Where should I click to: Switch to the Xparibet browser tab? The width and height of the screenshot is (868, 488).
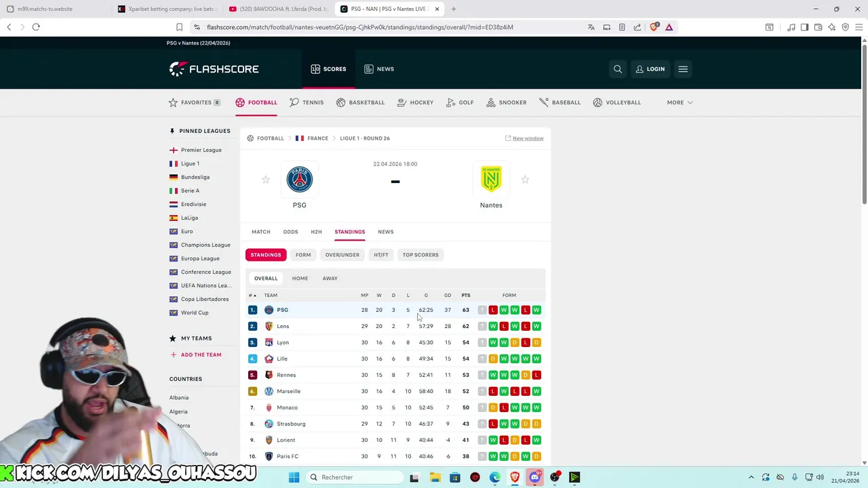click(x=167, y=9)
